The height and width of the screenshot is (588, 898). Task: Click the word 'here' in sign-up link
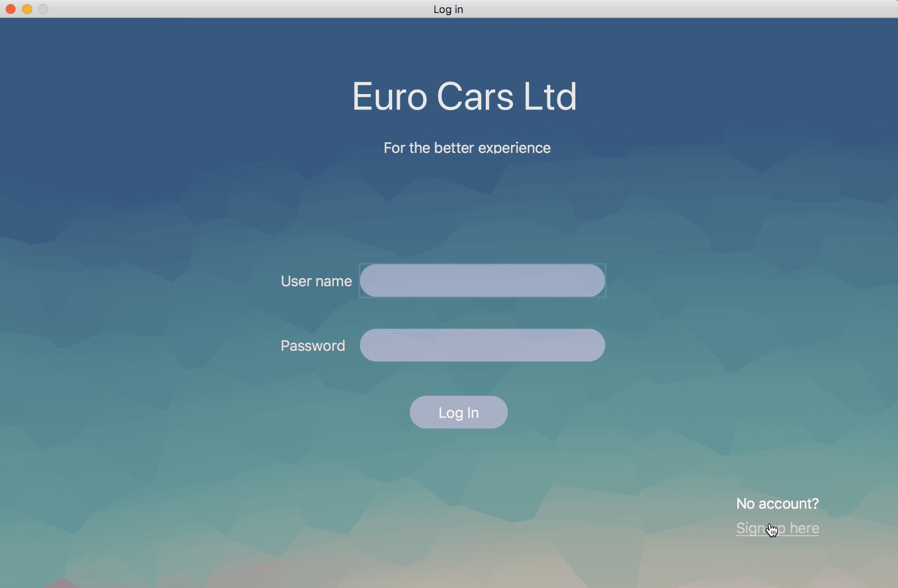tap(804, 528)
